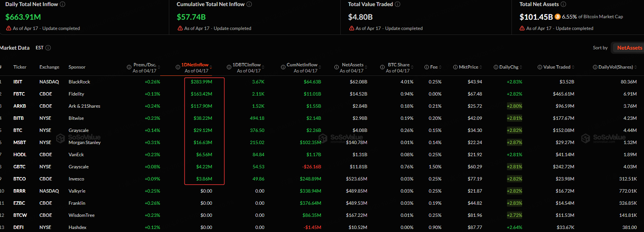
Task: Click info icon beside Daily Total Net Inflow
Action: [62, 4]
